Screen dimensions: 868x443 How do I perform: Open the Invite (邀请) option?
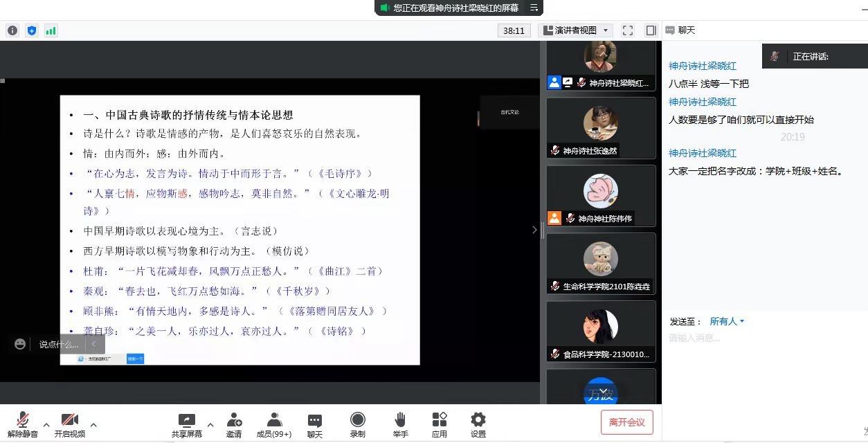(234, 424)
